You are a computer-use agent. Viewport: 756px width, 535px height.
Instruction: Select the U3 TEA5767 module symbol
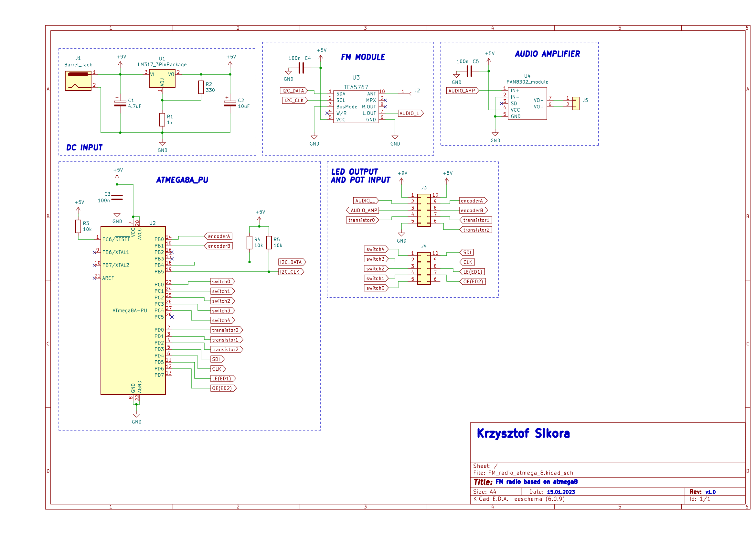point(356,107)
